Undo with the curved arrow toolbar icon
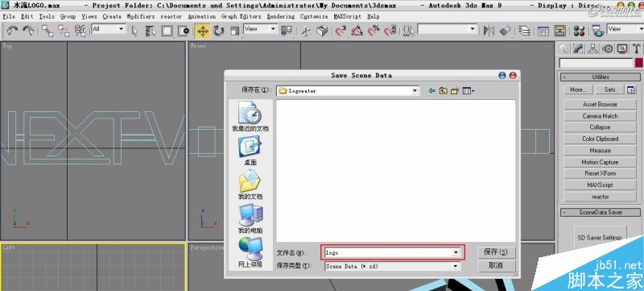Image resolution: width=644 pixels, height=291 pixels. (12, 31)
